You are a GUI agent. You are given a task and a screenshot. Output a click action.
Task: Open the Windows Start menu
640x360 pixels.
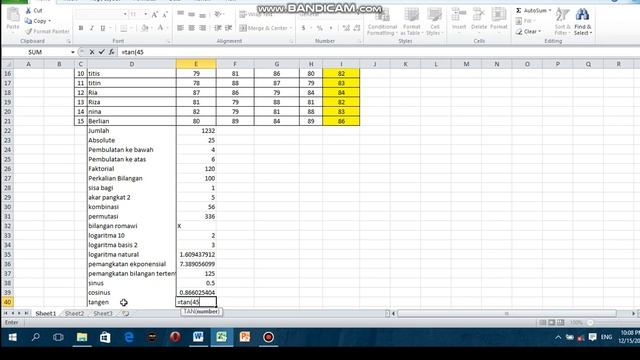(x=12, y=337)
